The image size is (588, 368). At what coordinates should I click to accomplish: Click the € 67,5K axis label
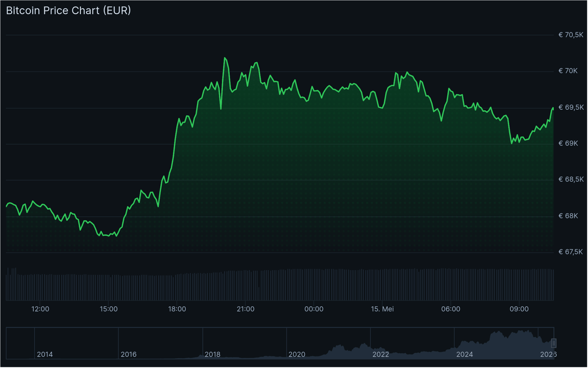pos(571,252)
